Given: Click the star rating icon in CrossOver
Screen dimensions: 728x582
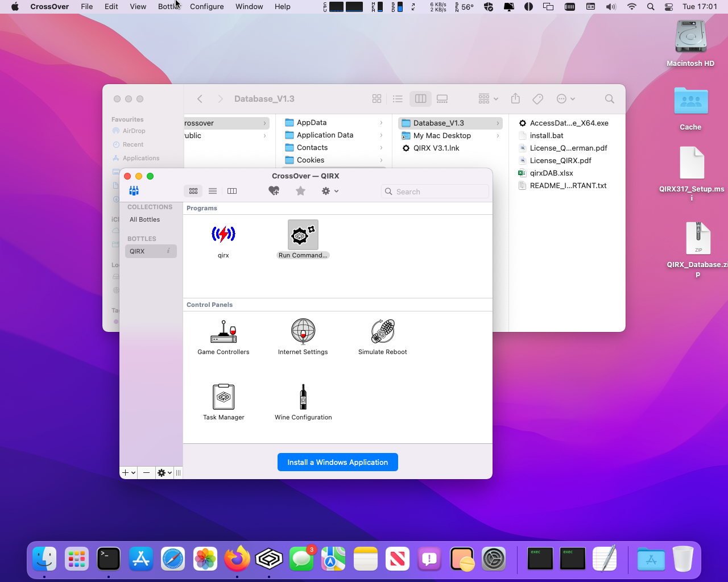Looking at the screenshot, I should [x=300, y=191].
